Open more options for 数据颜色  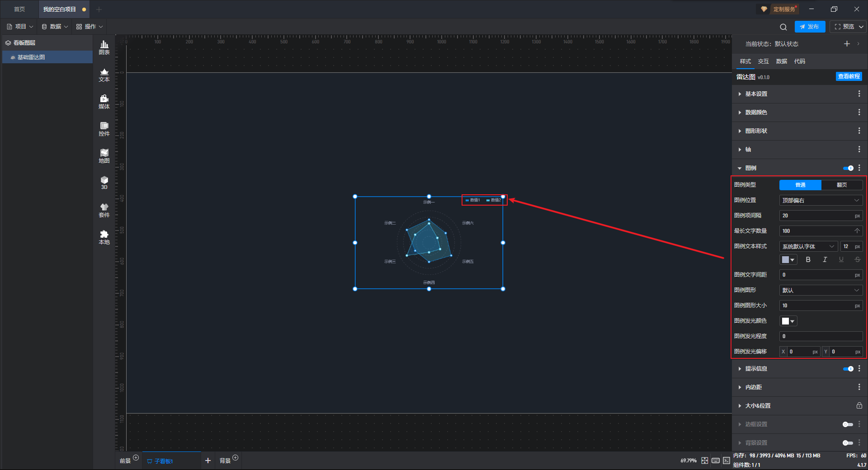859,112
